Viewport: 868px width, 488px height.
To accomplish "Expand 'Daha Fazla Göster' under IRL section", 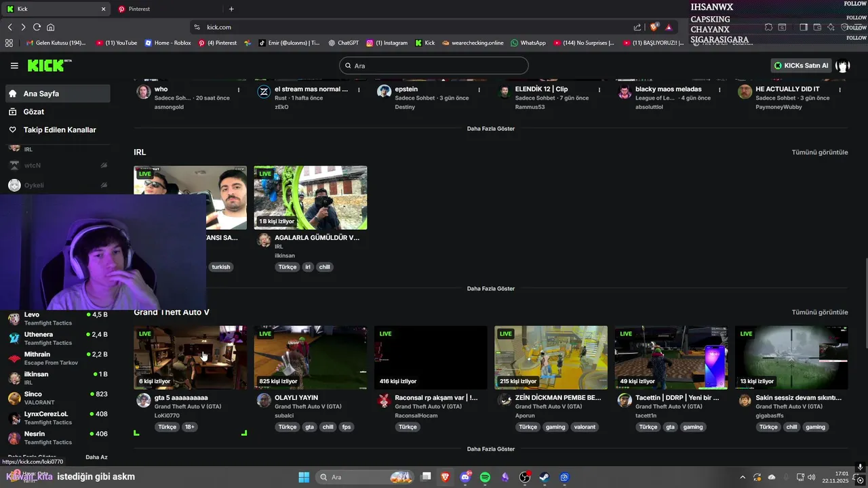I will coord(491,289).
